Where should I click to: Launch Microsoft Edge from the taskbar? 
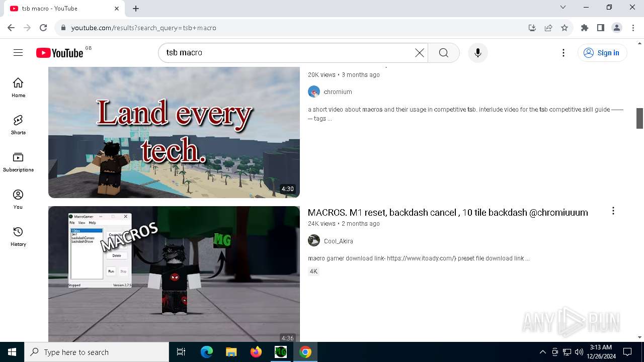coord(207,352)
